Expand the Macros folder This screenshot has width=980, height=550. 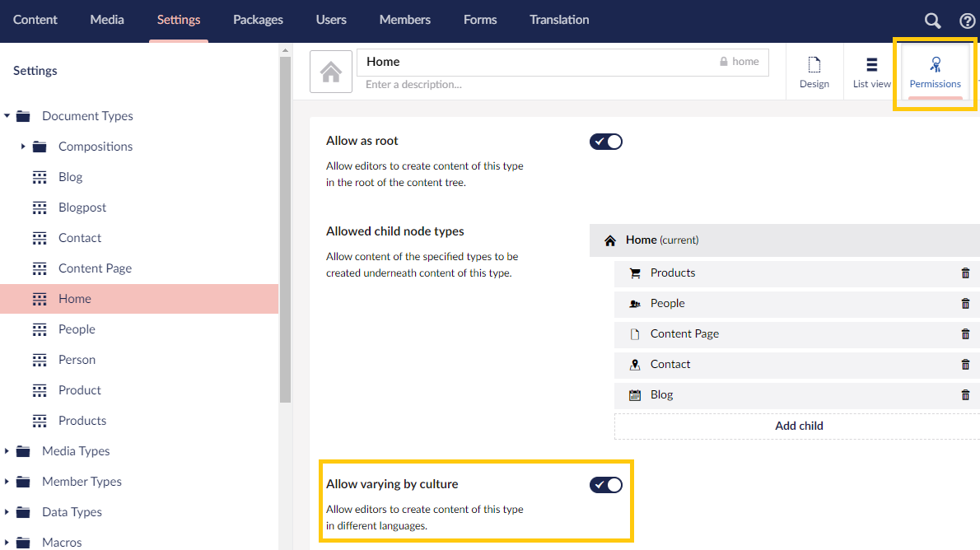pyautogui.click(x=8, y=541)
